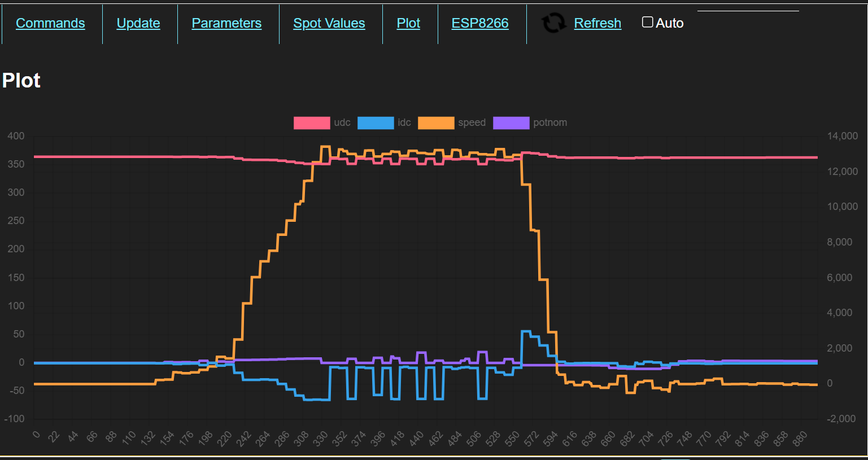Go to the Update tab
Screen dimensions: 868x460
click(138, 23)
